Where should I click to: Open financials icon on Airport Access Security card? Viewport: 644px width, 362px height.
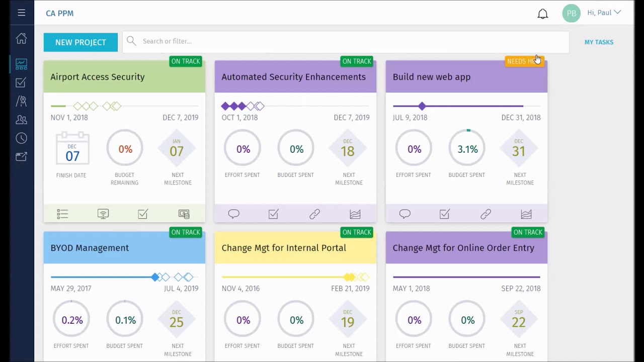click(184, 214)
